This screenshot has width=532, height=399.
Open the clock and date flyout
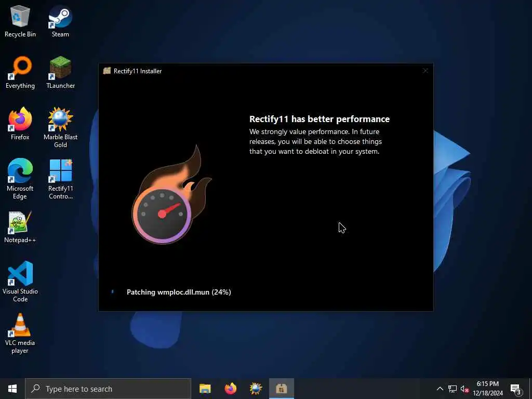(488, 389)
